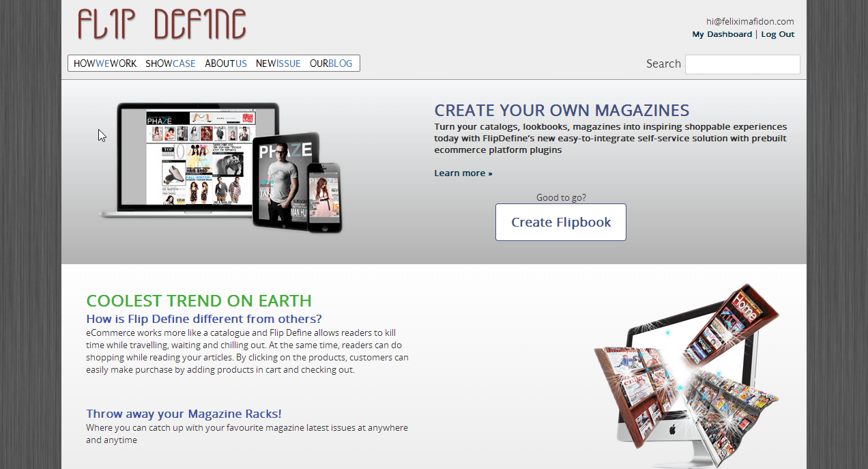Screen dimensions: 868x469
Task: Follow the Learn more » link
Action: point(463,173)
